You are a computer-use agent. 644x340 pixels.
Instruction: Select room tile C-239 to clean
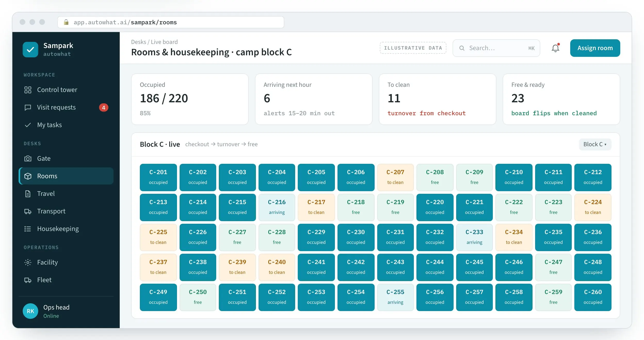coord(237,267)
